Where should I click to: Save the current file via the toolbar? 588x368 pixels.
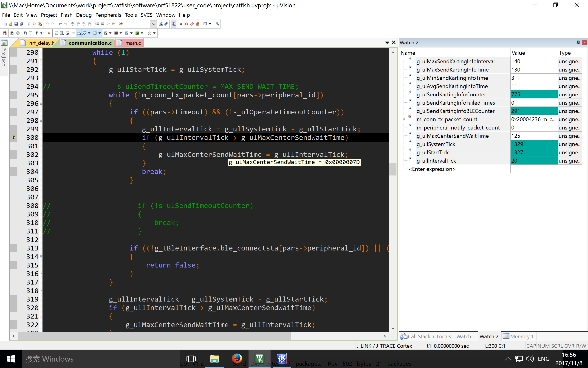pos(16,24)
